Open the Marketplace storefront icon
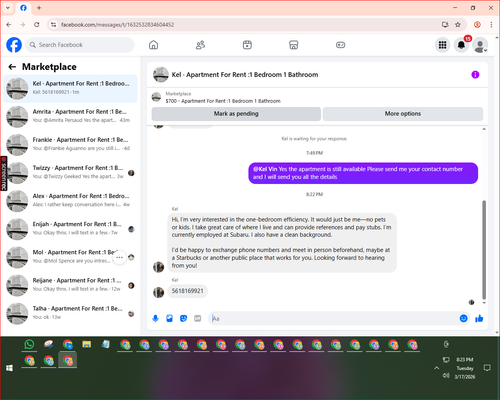500x400 pixels. 294,45
